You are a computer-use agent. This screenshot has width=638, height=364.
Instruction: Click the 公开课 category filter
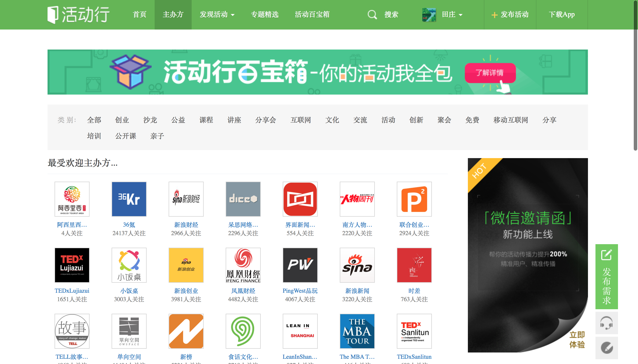(126, 136)
